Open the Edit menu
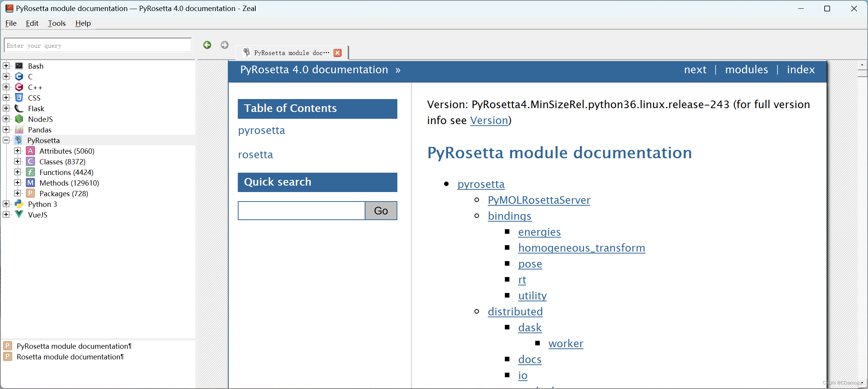868x389 pixels. pos(32,23)
